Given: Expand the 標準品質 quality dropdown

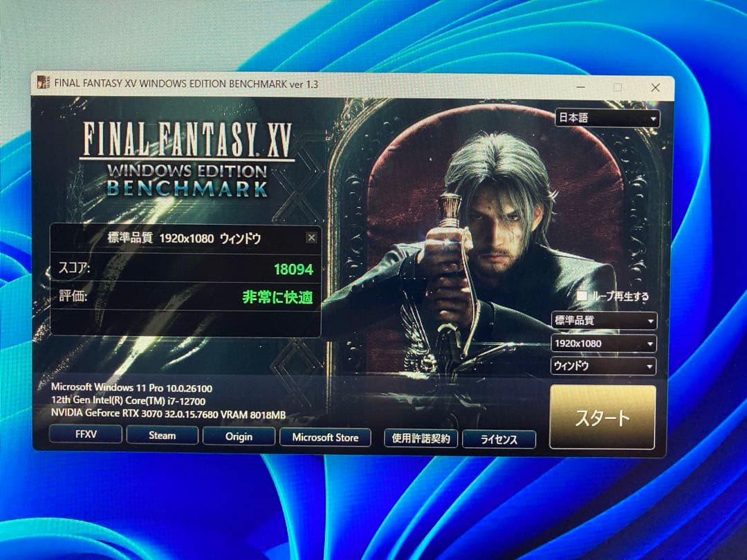Looking at the screenshot, I should 604,321.
